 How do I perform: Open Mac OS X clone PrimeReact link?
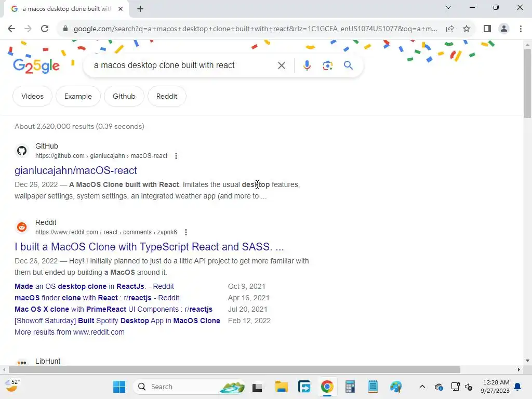113,310
